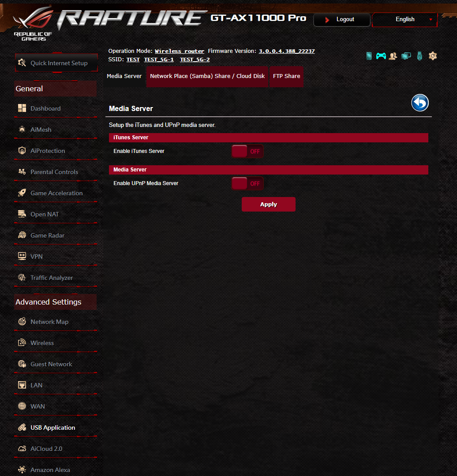Image resolution: width=457 pixels, height=476 pixels.
Task: Click the game controller status icon
Action: pos(381,56)
